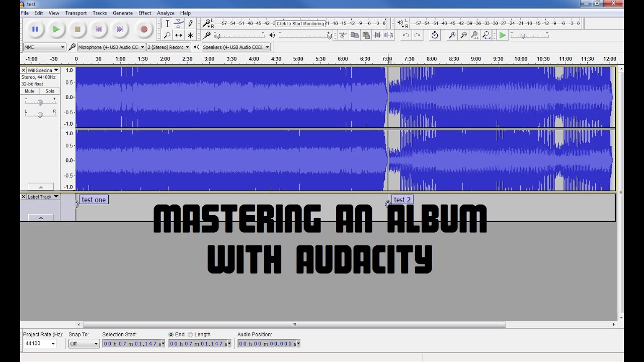Toggle the Sync-Lock tracks clock icon
The width and height of the screenshot is (644, 362).
coord(435,35)
